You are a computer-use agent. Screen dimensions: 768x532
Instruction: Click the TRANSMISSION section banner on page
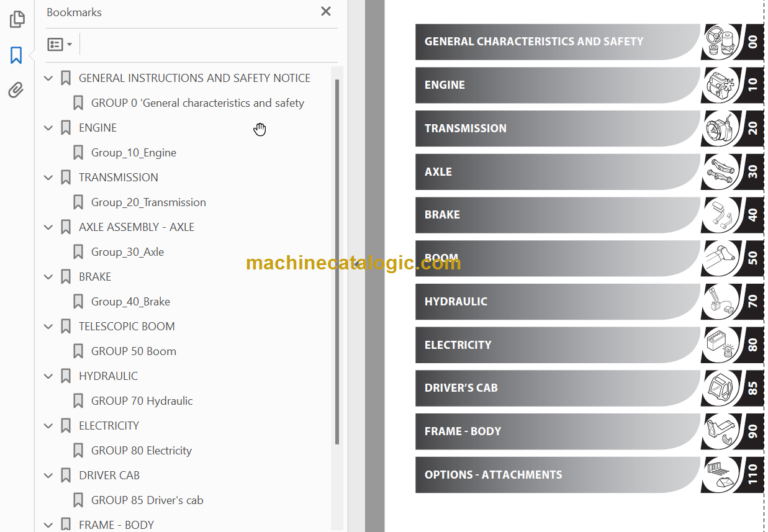pyautogui.click(x=558, y=128)
